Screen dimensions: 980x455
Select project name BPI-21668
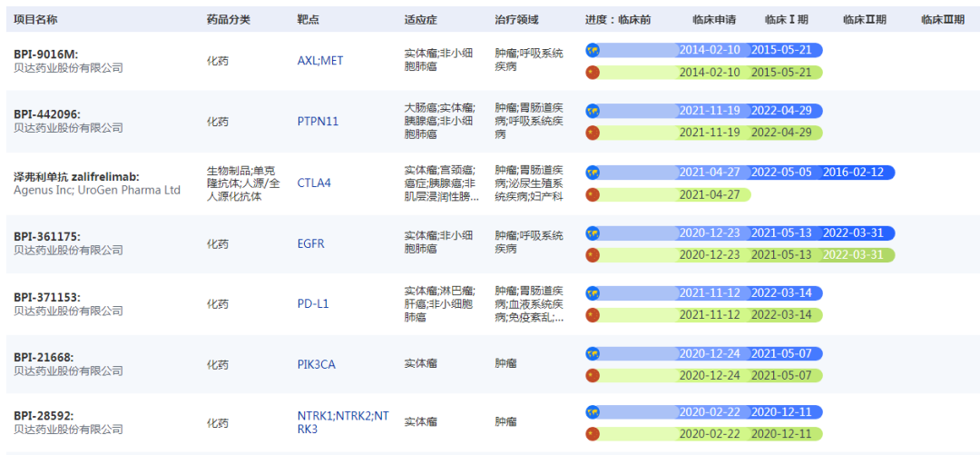pos(44,357)
